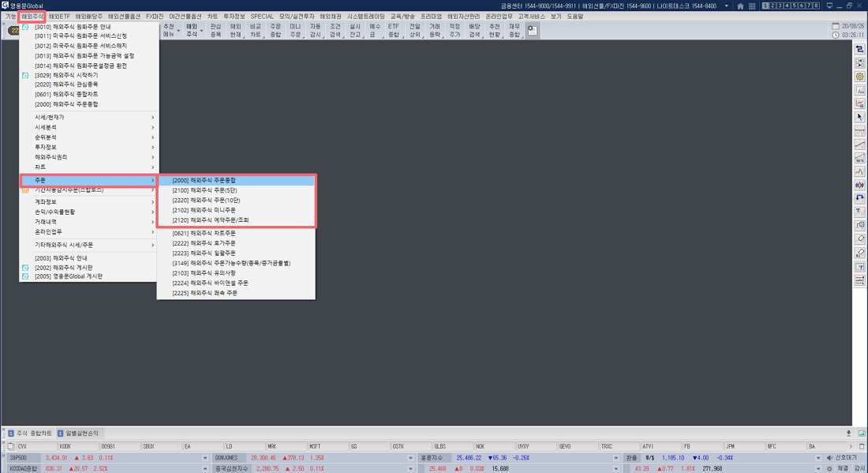
Task: Click the 배당검색 toolbar button
Action: [x=475, y=31]
